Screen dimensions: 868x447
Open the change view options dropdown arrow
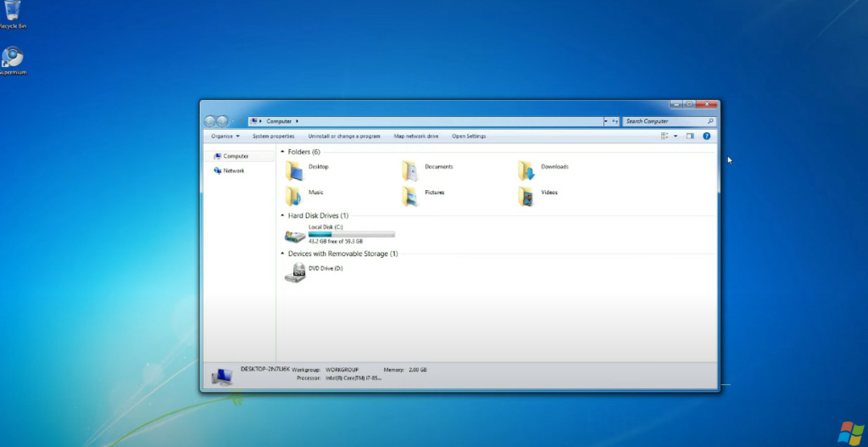tap(676, 136)
